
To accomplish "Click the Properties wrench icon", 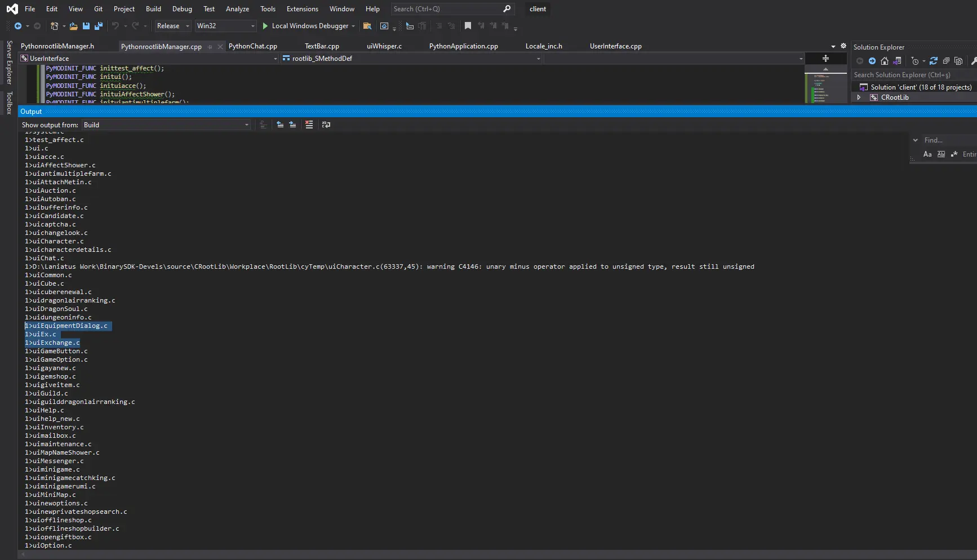I will click(x=973, y=61).
